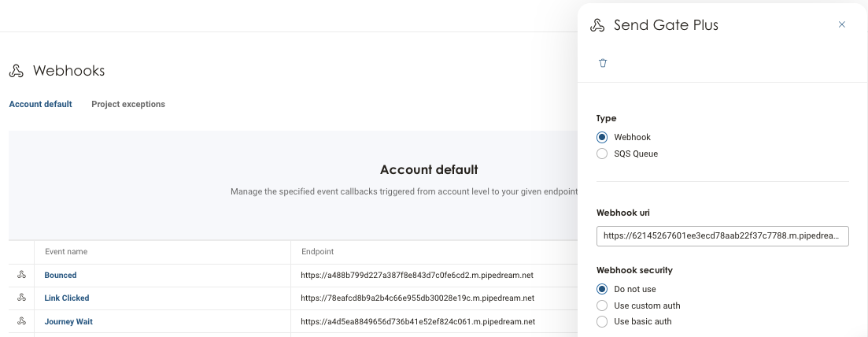Screen dimensions: 868x337
Task: Click webhook icon beside Journey Wait row
Action: 21,321
